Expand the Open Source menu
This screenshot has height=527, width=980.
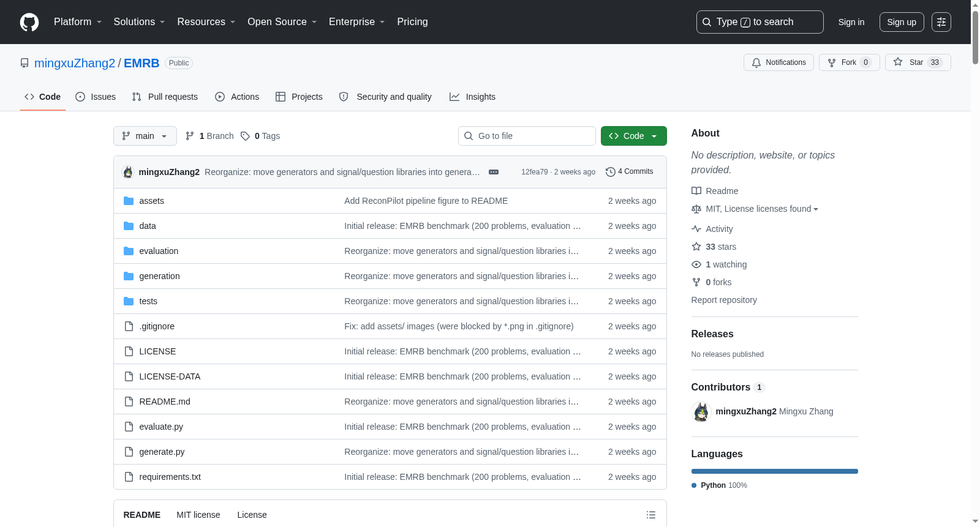click(x=282, y=22)
